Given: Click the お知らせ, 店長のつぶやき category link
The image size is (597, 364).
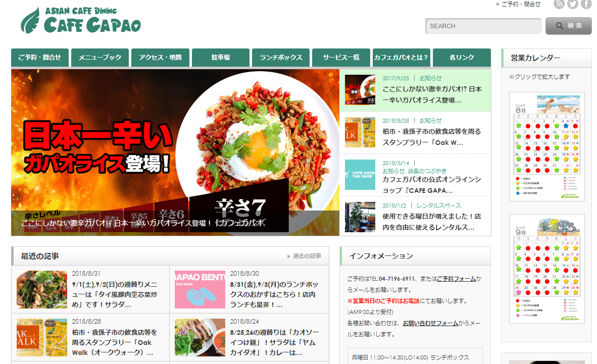Looking at the screenshot, I should [414, 171].
